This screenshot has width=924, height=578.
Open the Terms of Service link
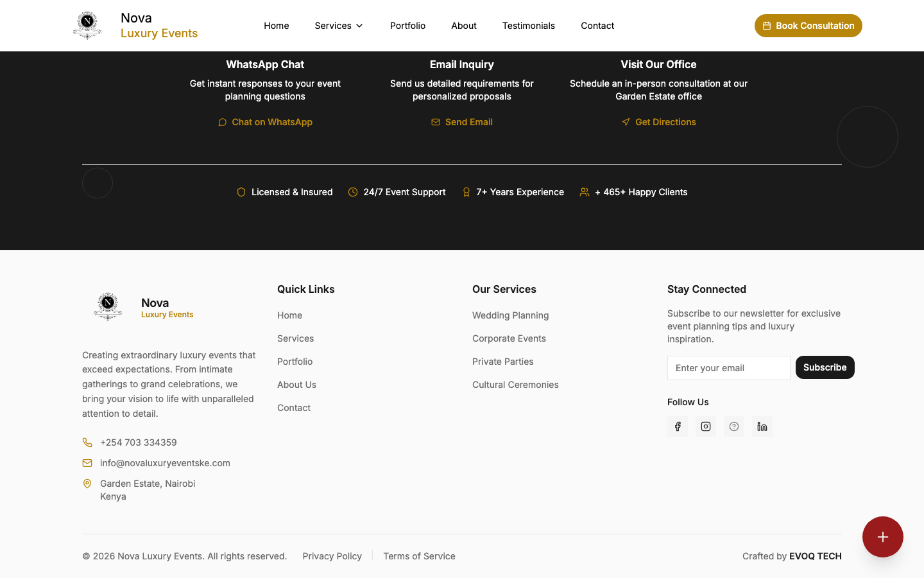tap(420, 556)
